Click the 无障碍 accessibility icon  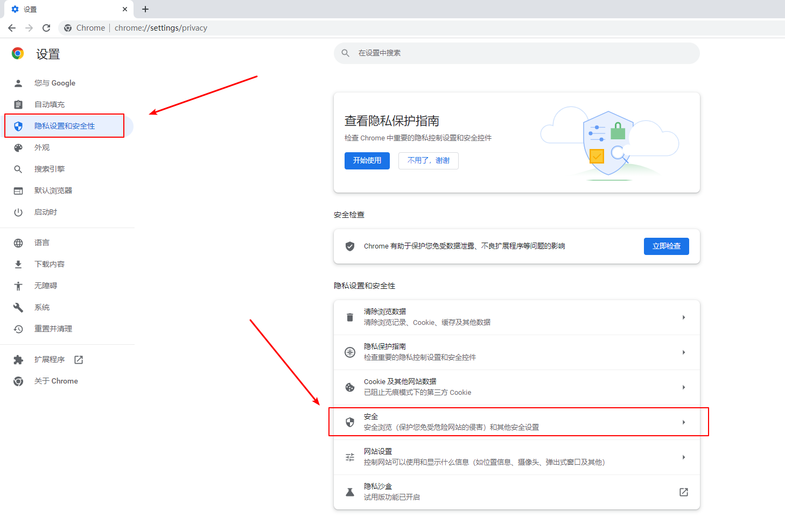18,285
